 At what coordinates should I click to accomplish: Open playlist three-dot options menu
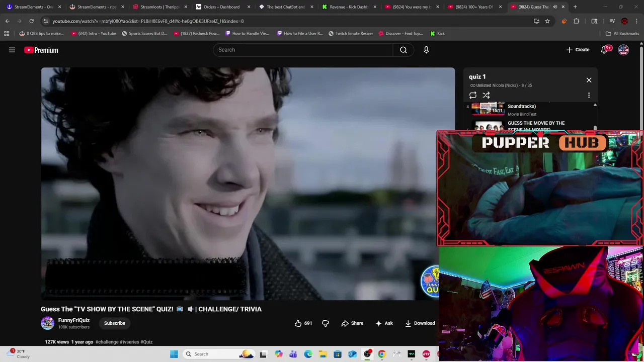[x=589, y=95]
